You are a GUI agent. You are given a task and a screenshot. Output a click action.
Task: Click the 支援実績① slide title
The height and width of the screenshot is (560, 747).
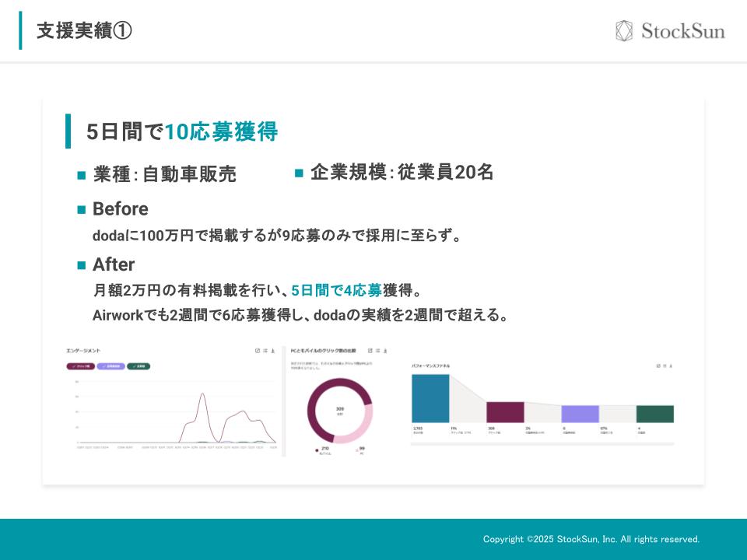tap(84, 31)
